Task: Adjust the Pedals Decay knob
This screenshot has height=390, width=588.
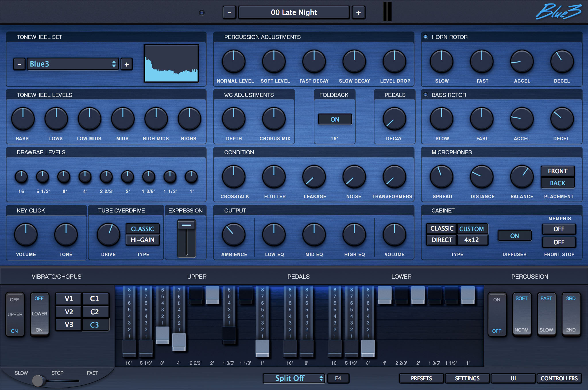Action: 394,119
